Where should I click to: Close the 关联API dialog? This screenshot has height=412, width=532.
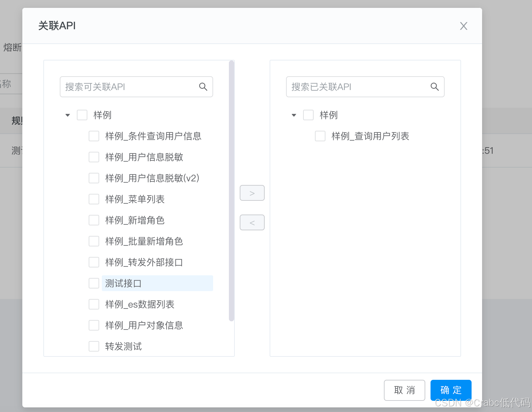pyautogui.click(x=463, y=26)
